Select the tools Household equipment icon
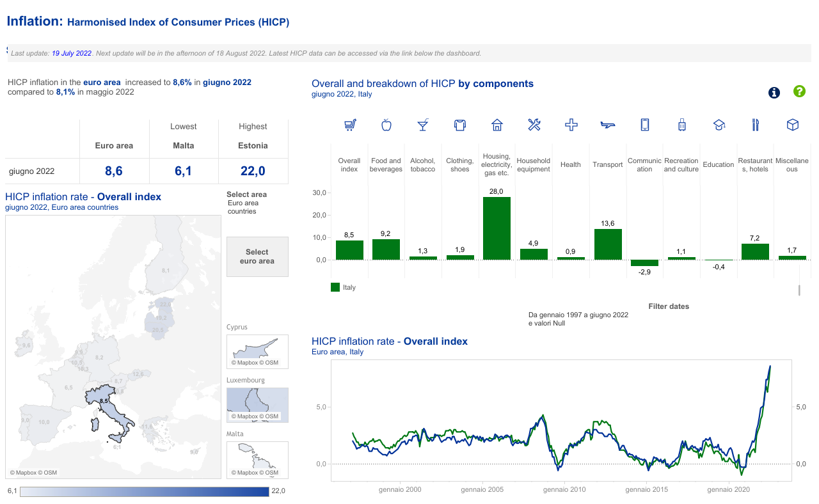This screenshot has width=819, height=504. click(x=534, y=125)
